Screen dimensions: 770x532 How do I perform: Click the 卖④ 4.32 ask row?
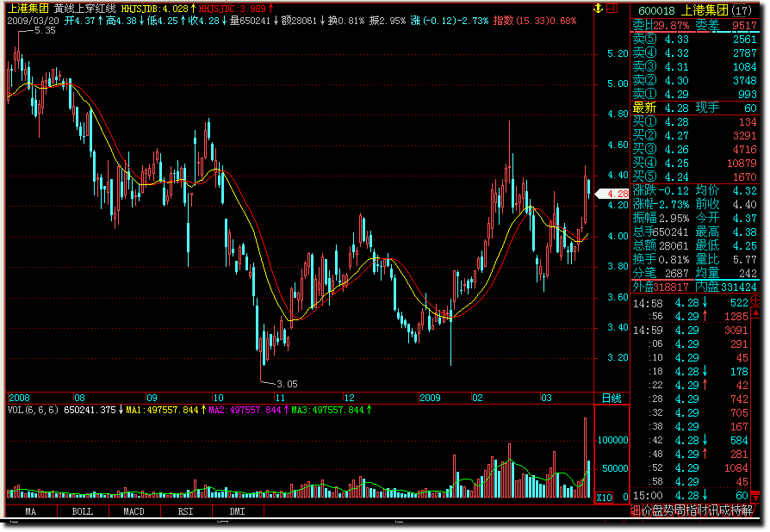(x=694, y=53)
